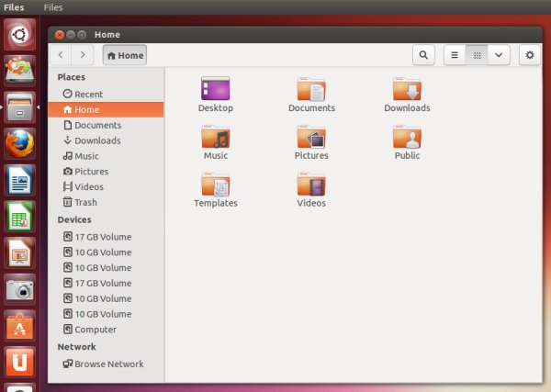
Task: Open the Templates folder icon
Action: [x=216, y=185]
